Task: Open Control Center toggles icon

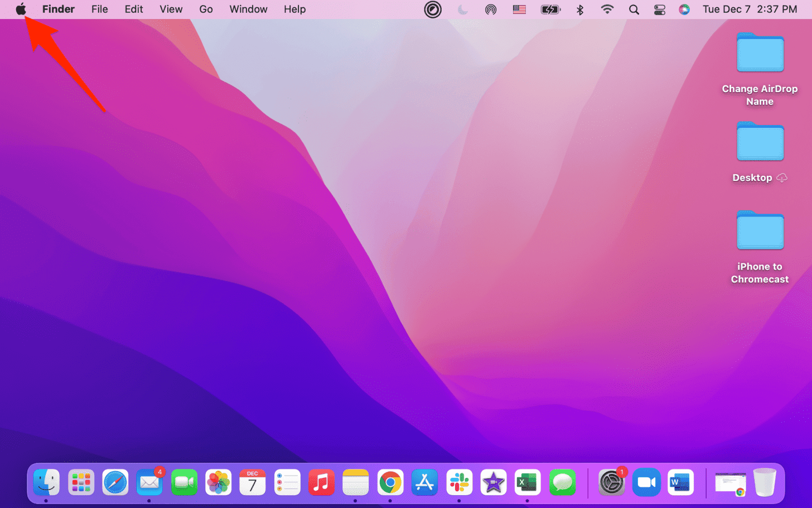Action: pyautogui.click(x=659, y=9)
